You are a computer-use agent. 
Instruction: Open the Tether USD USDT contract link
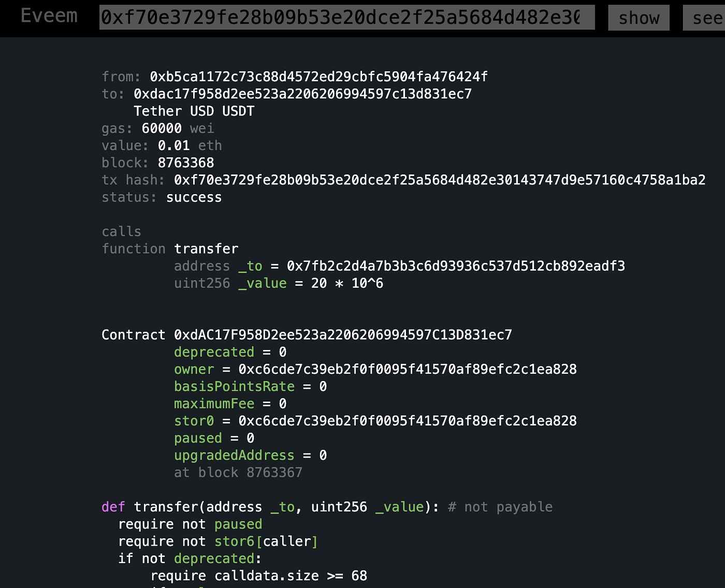[194, 110]
